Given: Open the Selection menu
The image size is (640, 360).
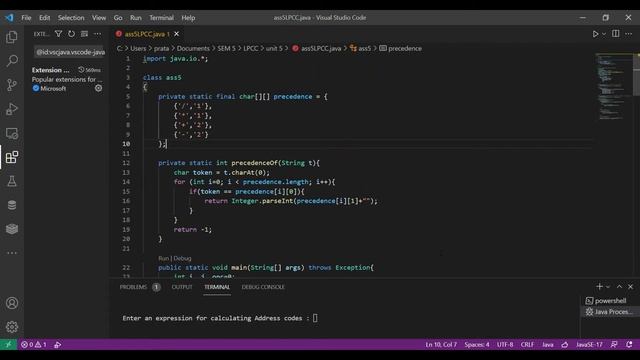Looking at the screenshot, I should pyautogui.click(x=71, y=18).
